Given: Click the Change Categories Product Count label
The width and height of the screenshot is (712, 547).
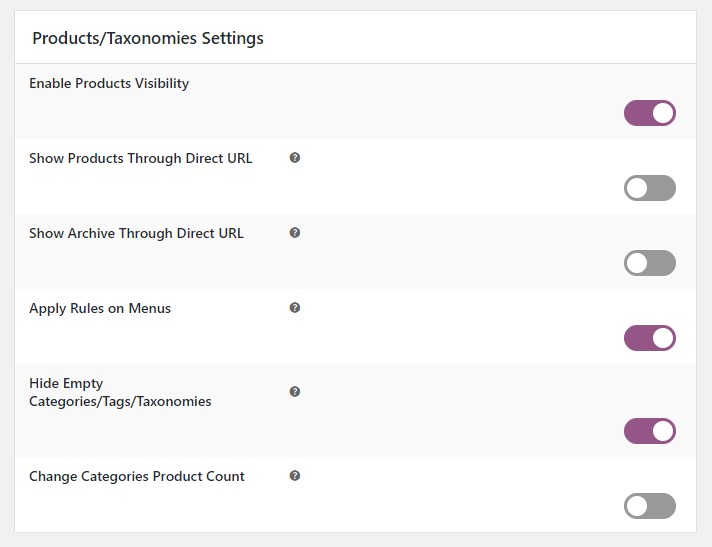Looking at the screenshot, I should 137,476.
